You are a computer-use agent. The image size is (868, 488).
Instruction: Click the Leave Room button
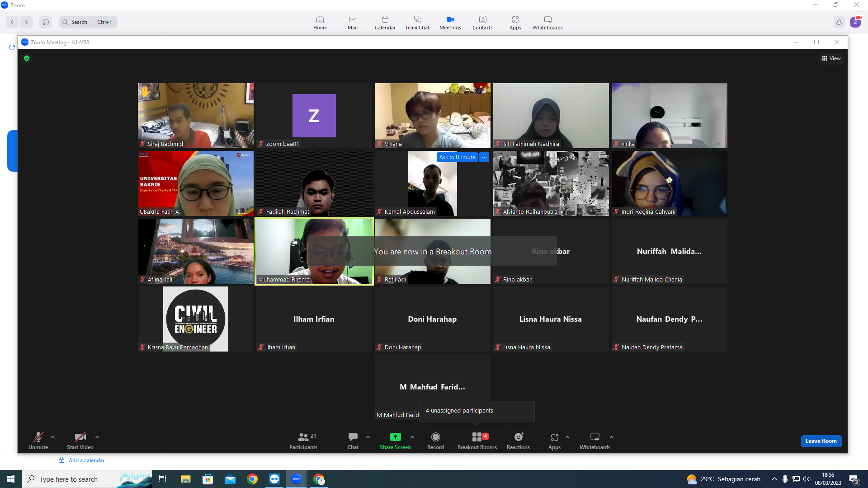(821, 441)
